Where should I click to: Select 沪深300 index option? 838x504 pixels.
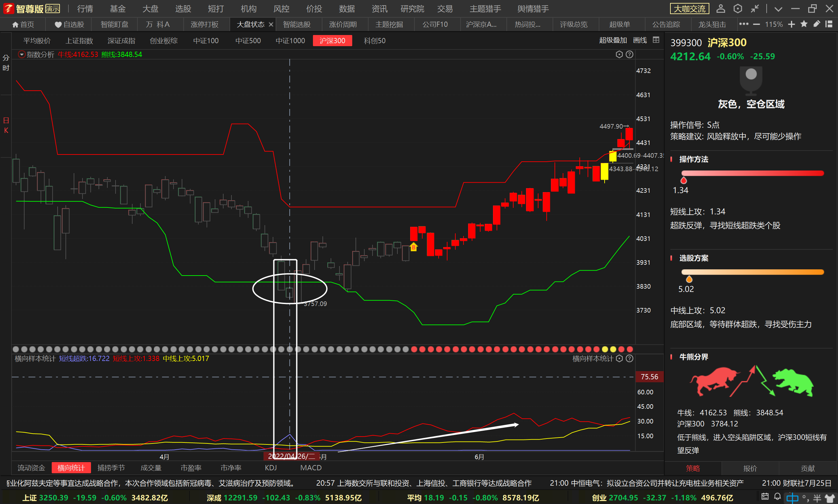coord(332,41)
